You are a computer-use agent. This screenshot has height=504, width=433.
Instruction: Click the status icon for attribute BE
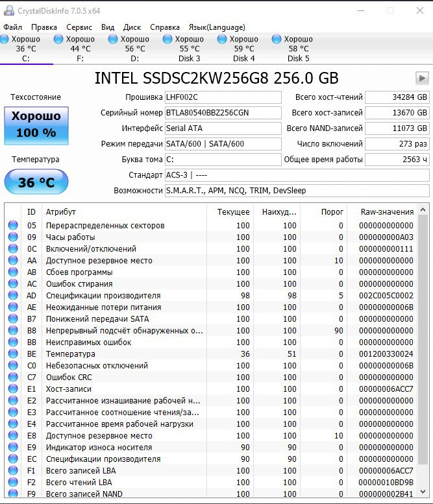13,354
